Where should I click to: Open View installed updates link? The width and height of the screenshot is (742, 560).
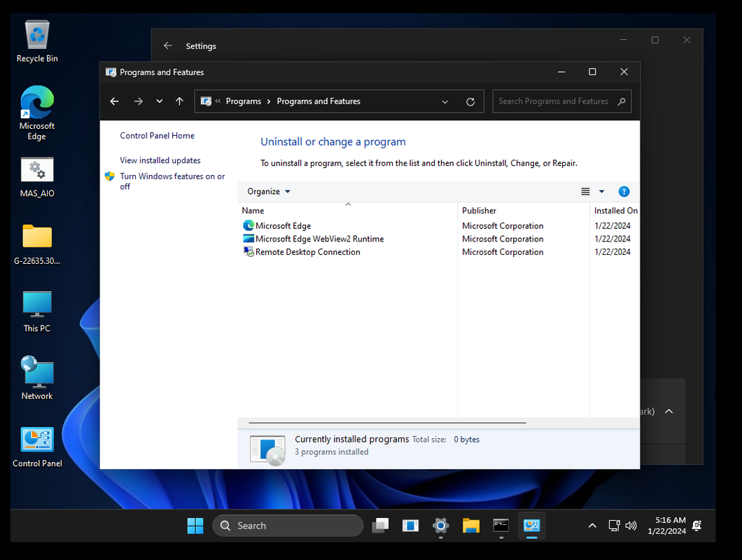coord(160,160)
